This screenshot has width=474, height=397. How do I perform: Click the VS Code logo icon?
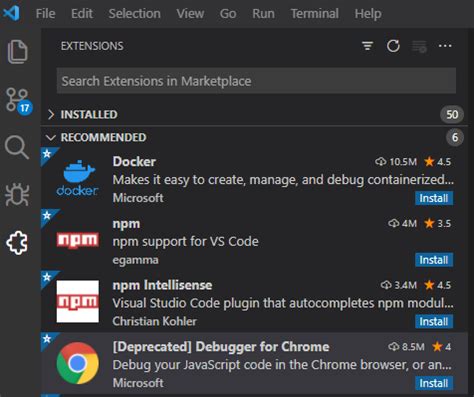11,13
